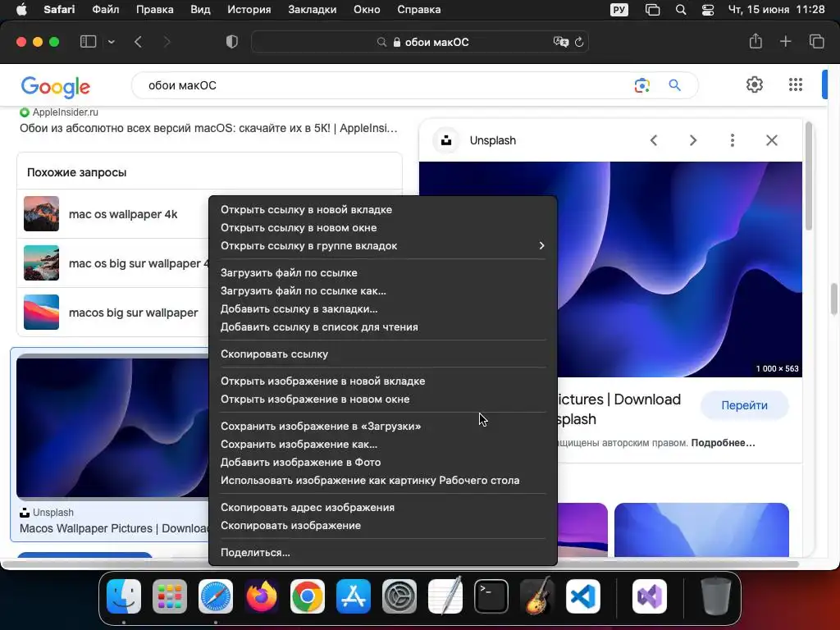Open Spotlight search icon in menu bar

tap(680, 10)
